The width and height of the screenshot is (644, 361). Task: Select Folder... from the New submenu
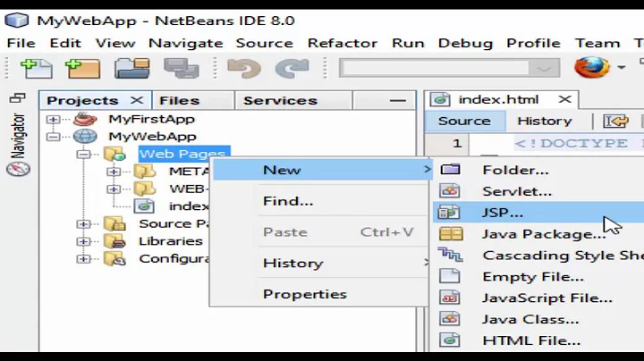(x=538, y=170)
